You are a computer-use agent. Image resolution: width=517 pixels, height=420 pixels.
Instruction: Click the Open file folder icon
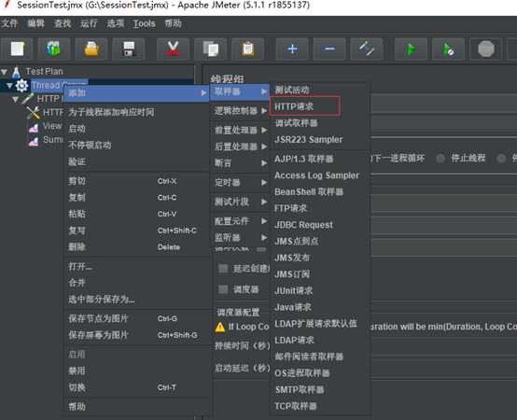click(x=91, y=49)
